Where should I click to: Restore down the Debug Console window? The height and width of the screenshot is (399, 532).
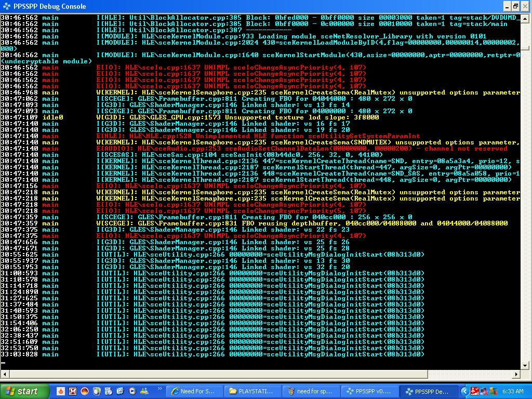coord(516,6)
